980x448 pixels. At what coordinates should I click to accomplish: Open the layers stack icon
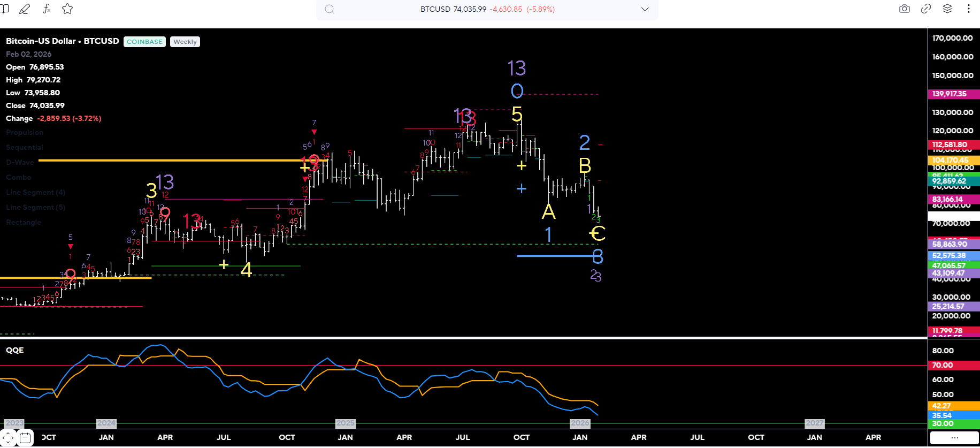point(947,9)
